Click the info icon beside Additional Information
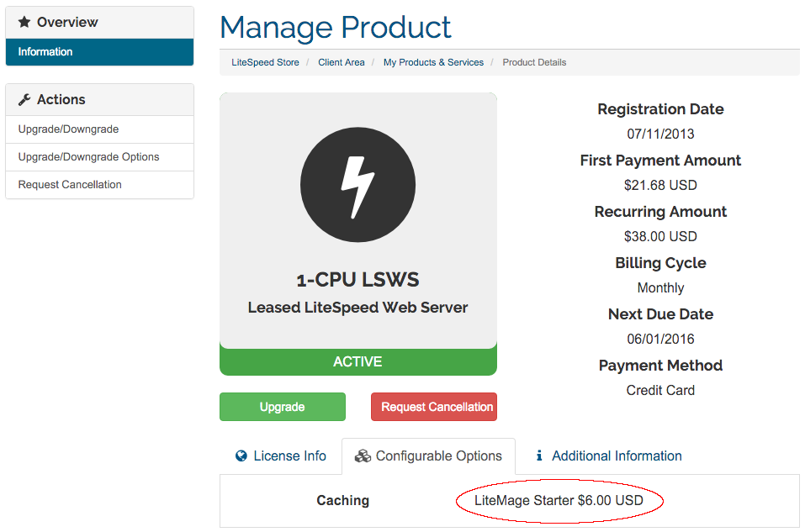Viewport: 805px width, 532px height. point(539,456)
